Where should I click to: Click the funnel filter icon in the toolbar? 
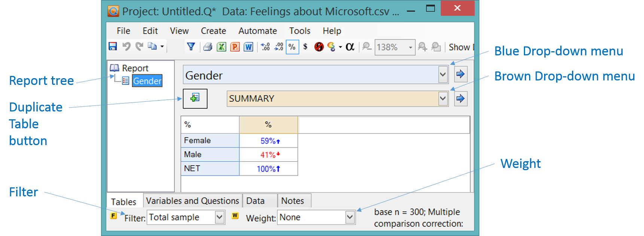[x=191, y=47]
